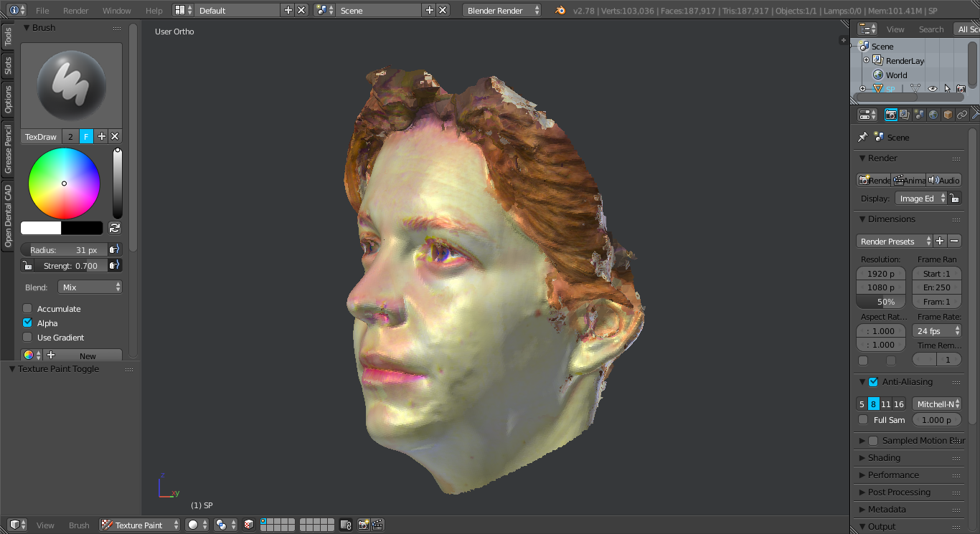Browse scenes with the scene icon
980x534 pixels.
click(324, 10)
